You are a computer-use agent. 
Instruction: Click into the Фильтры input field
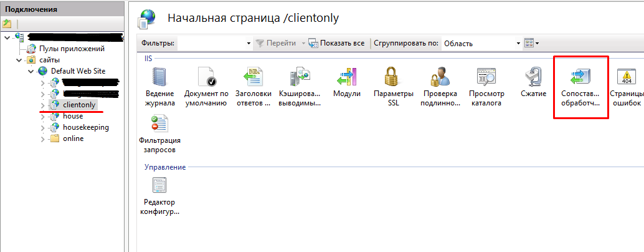tap(212, 43)
